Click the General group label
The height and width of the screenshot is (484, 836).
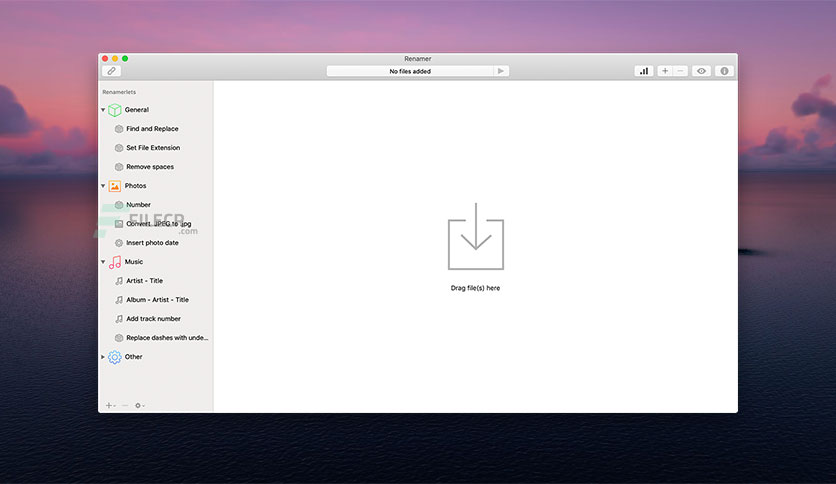coord(136,110)
